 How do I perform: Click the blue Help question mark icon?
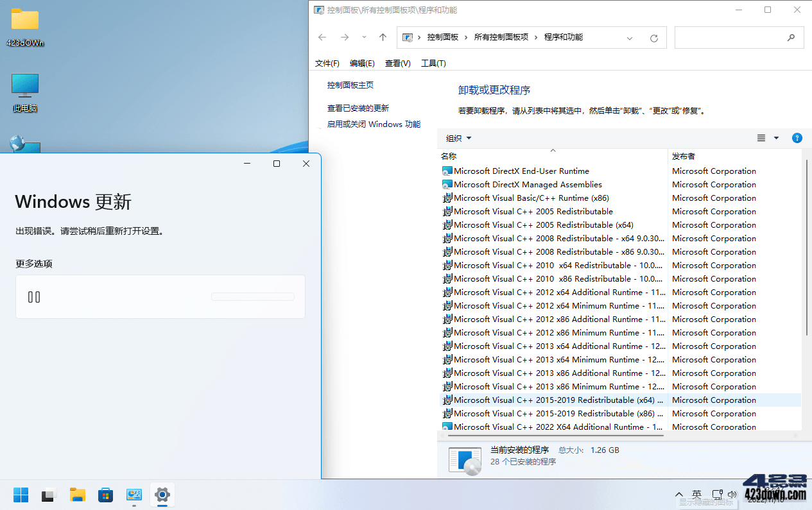point(797,138)
